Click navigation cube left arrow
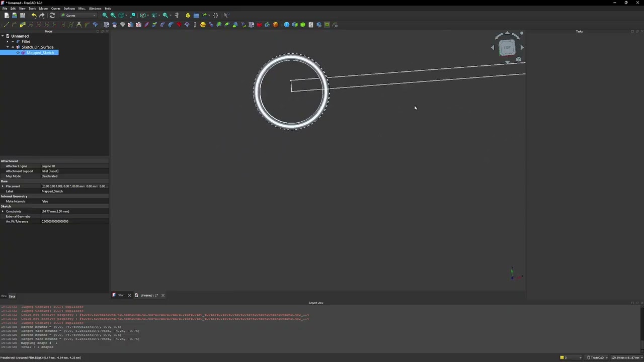The height and width of the screenshot is (362, 644). pyautogui.click(x=493, y=48)
